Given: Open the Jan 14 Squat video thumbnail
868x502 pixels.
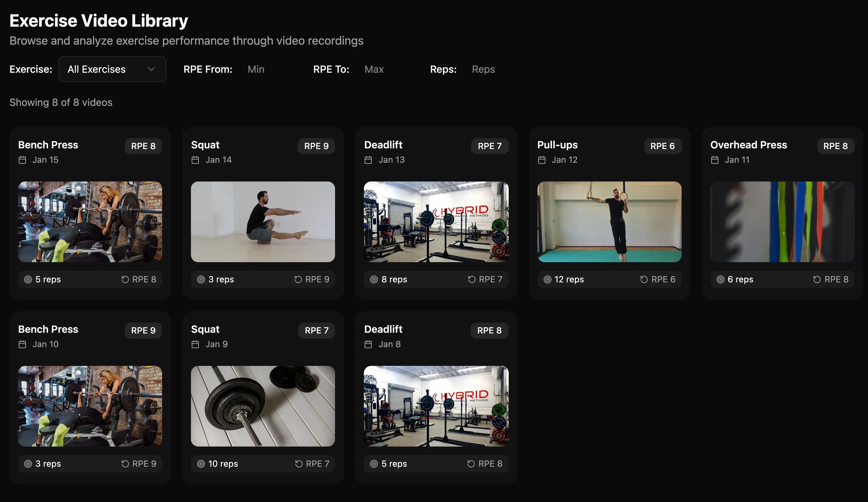Looking at the screenshot, I should coord(263,222).
